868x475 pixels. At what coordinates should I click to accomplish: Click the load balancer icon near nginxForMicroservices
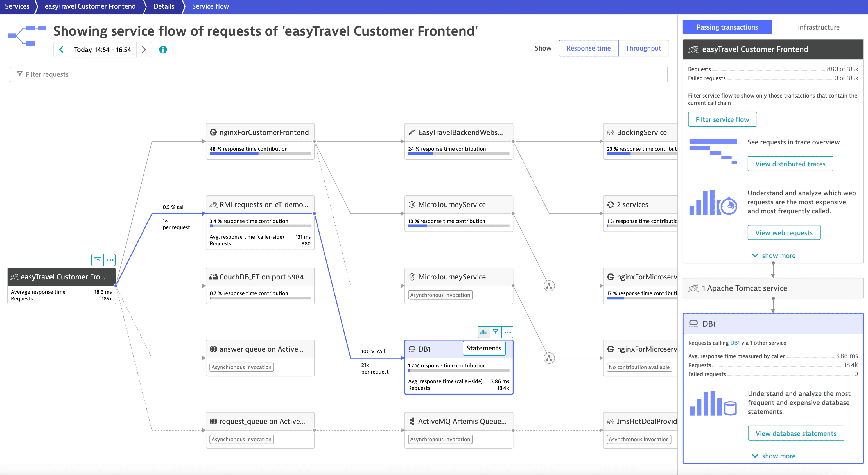click(x=549, y=286)
